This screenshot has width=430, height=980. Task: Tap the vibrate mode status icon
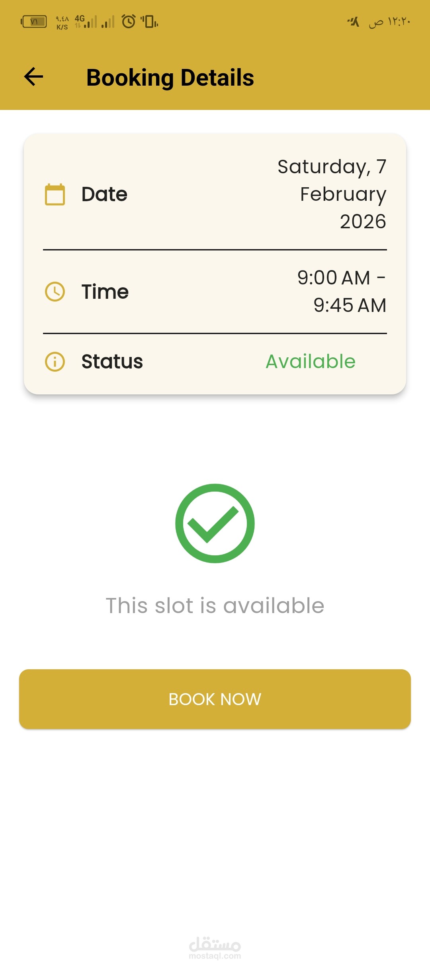(150, 22)
